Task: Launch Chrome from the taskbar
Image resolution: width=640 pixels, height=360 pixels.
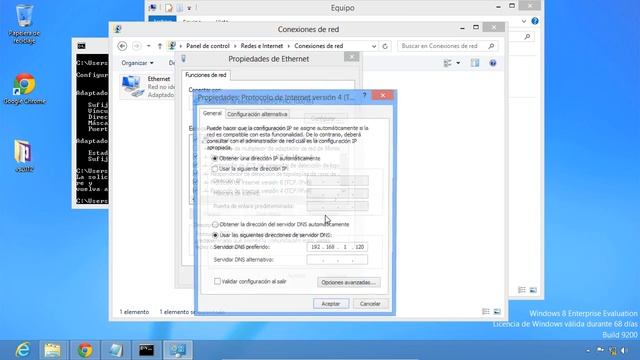Action: click(85, 350)
